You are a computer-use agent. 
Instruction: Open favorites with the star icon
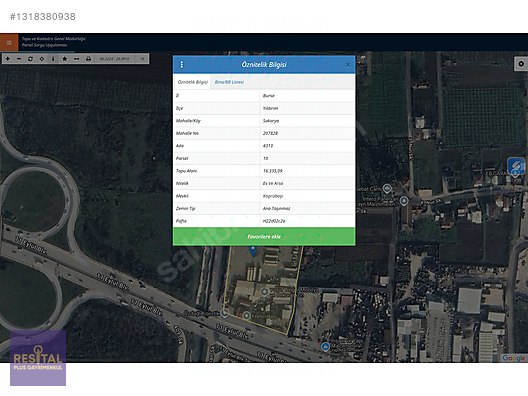[65, 59]
